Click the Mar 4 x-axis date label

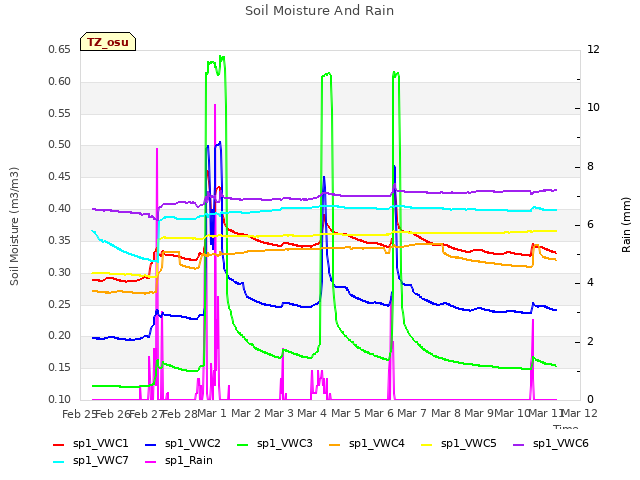(312, 413)
